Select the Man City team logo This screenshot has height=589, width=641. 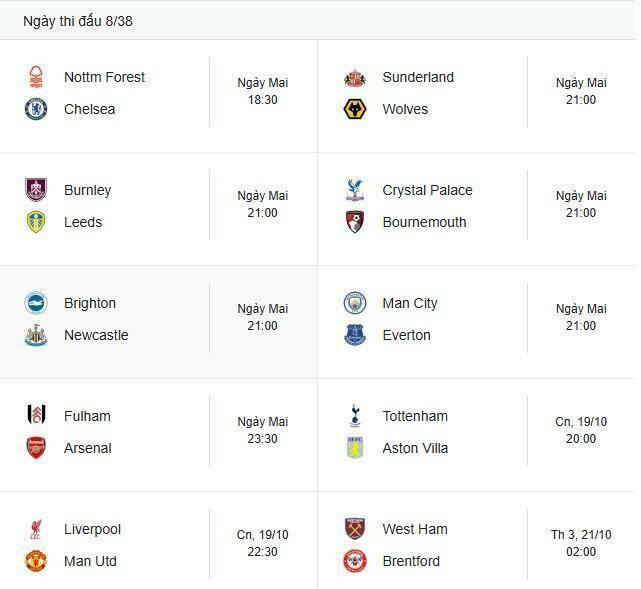pos(355,303)
